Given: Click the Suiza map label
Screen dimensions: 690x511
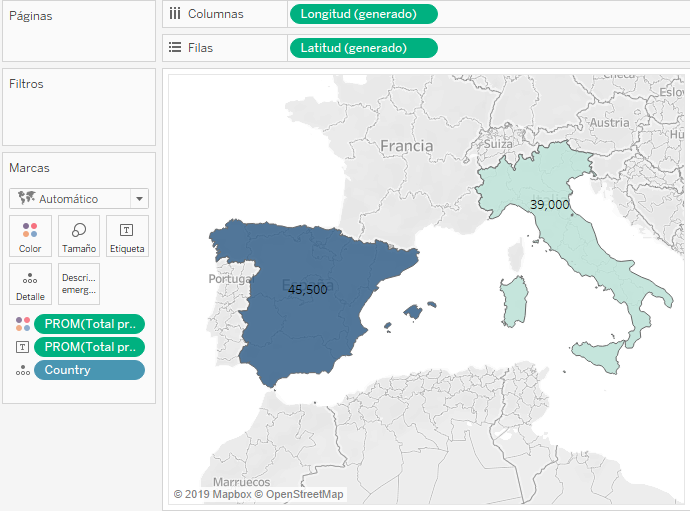Looking at the screenshot, I should click(x=498, y=144).
